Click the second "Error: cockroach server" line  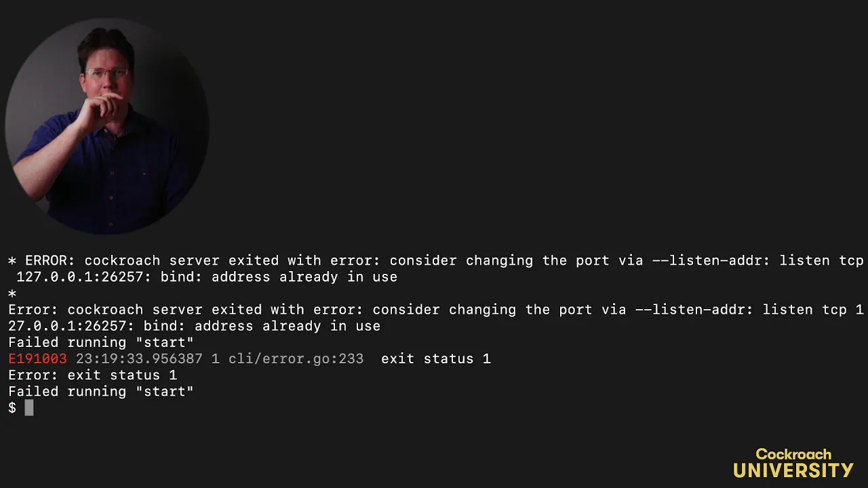click(x=436, y=310)
